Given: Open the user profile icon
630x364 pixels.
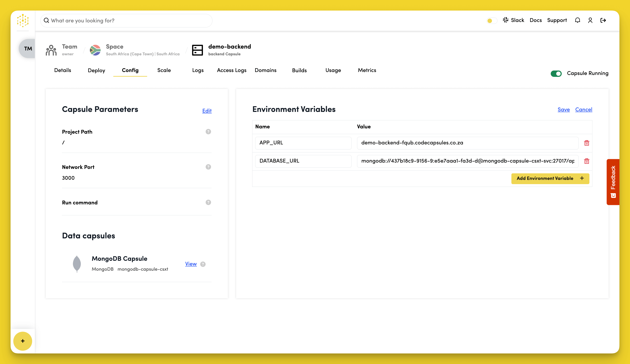Looking at the screenshot, I should (590, 20).
